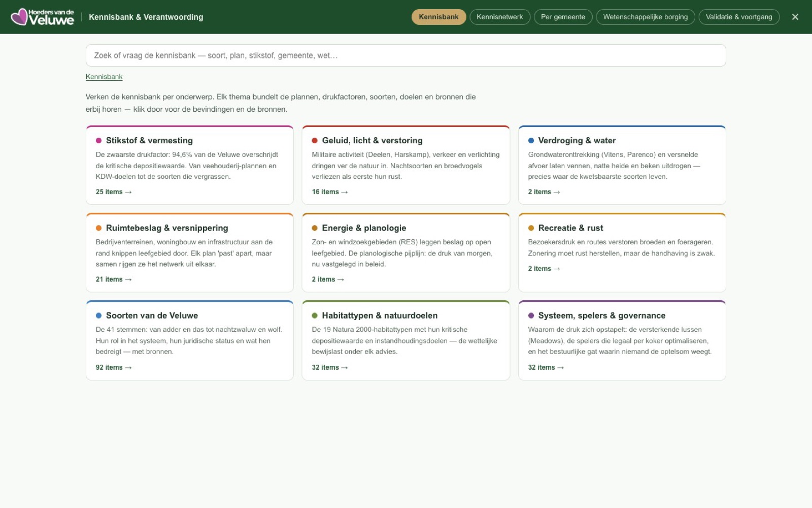Switch to the Kennisbank tab

point(438,17)
